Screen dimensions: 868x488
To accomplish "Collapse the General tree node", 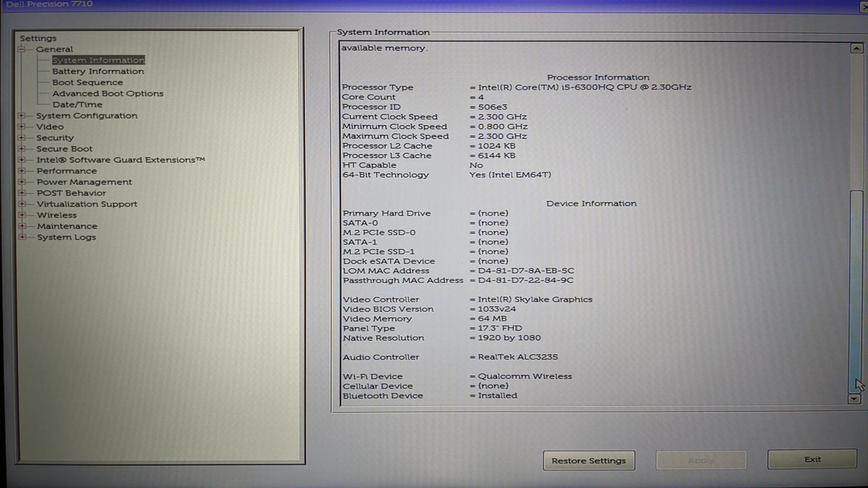I will 22,49.
